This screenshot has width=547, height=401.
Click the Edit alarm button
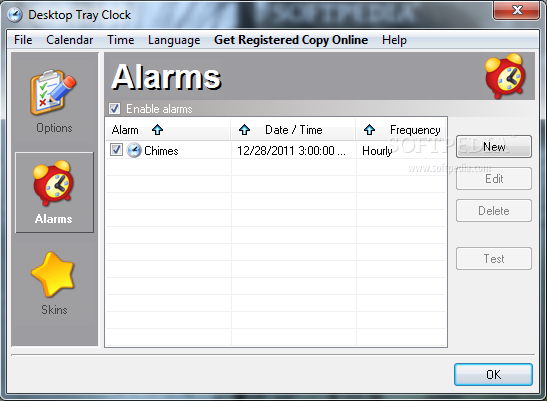(494, 179)
